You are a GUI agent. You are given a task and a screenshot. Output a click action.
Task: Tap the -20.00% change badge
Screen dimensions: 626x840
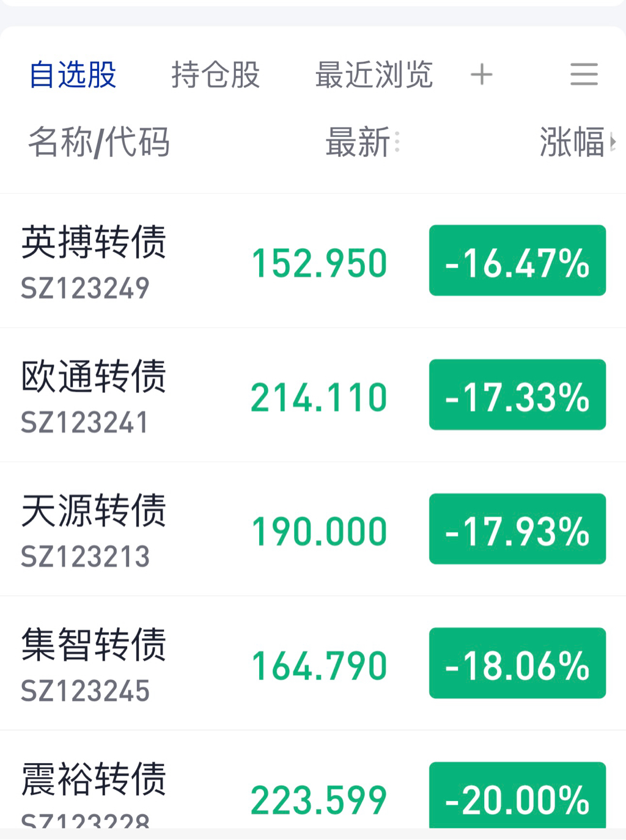coord(517,795)
